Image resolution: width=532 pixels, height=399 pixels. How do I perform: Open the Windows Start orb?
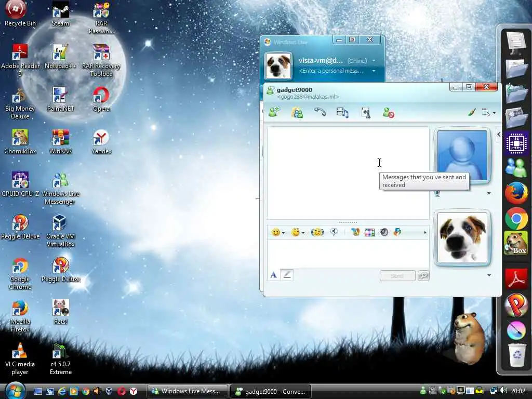pos(15,391)
